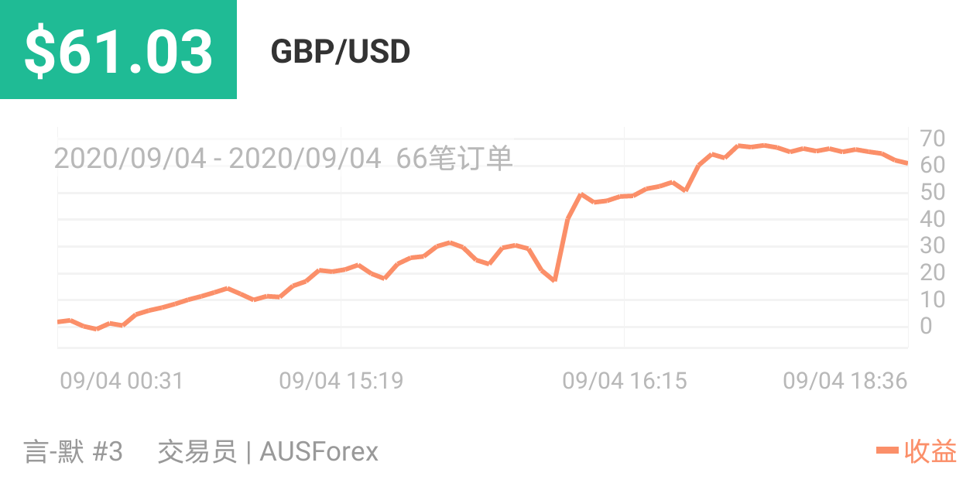Screen dimensions: 980x490
Task: Select the 09/04 00:31 x-axis time label
Action: click(x=122, y=381)
